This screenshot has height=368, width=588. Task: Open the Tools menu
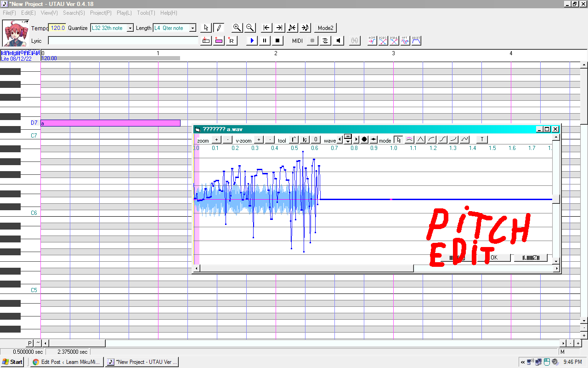click(x=146, y=13)
